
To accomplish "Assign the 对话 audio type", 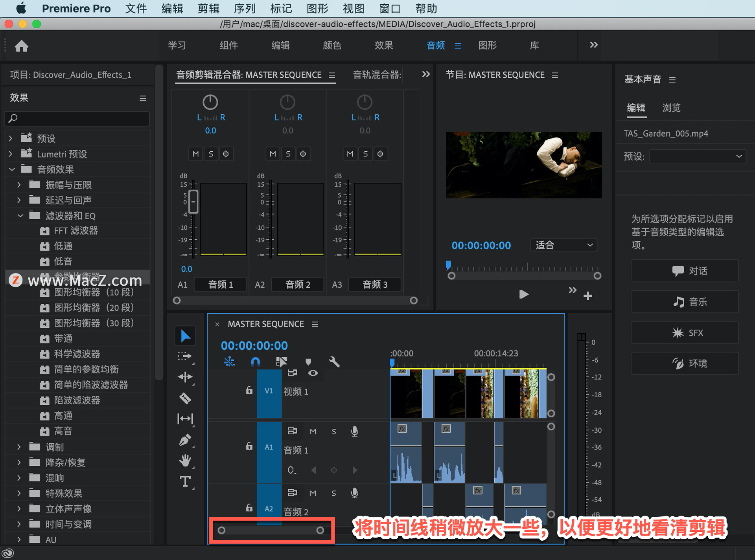I will (685, 271).
